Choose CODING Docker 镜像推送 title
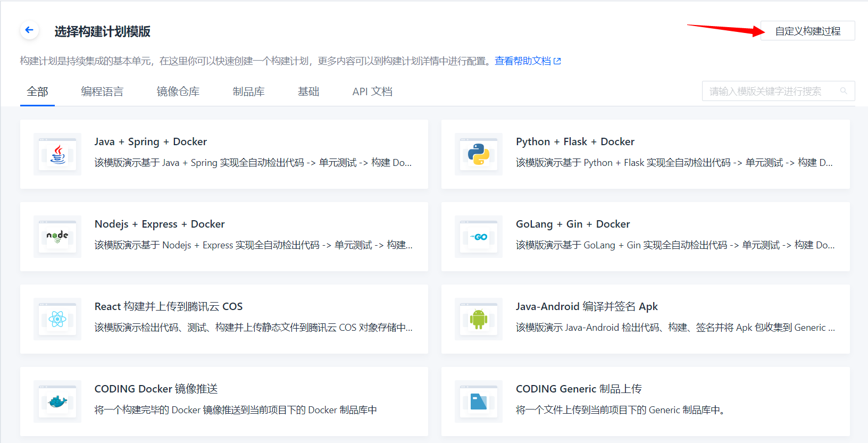868x443 pixels. (156, 389)
